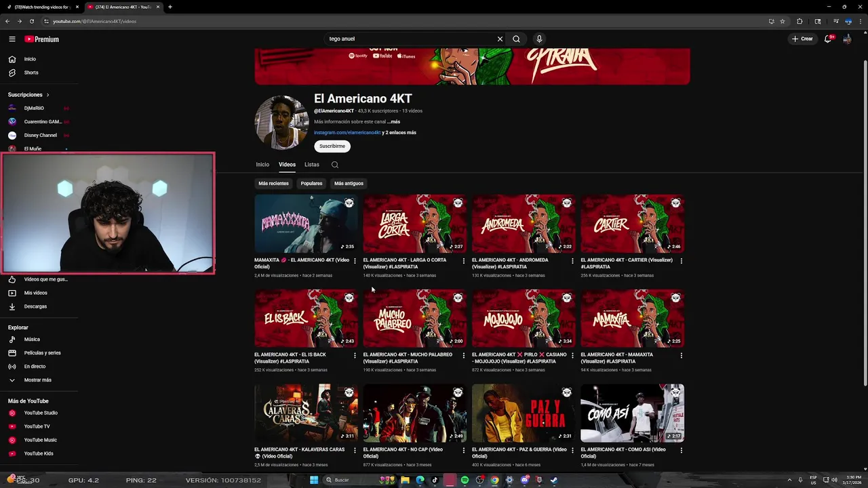Open more options for LARGA O CORTA video
The image size is (868, 488).
click(464, 261)
